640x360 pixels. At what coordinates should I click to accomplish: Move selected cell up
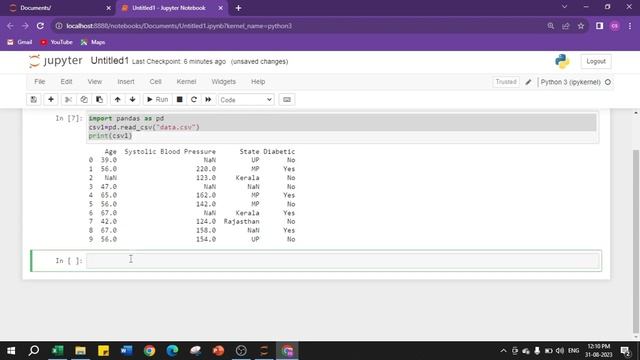(x=118, y=100)
